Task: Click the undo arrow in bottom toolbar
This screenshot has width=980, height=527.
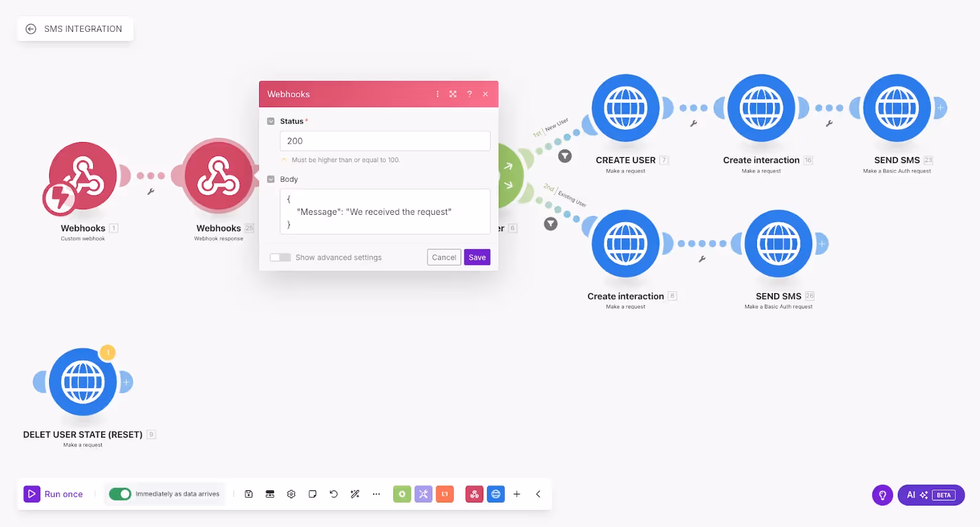Action: pos(334,494)
